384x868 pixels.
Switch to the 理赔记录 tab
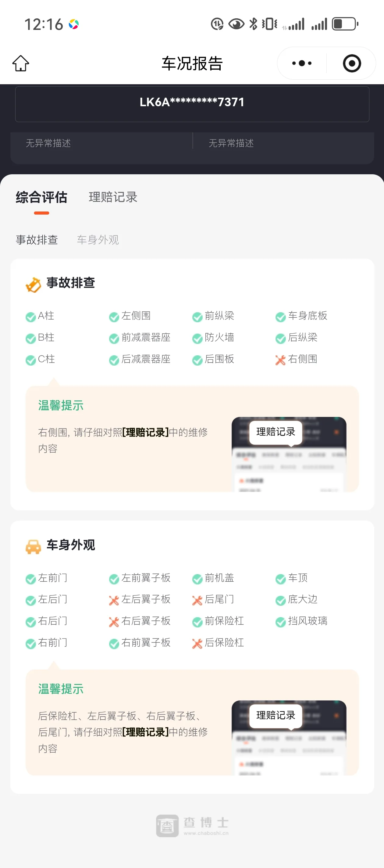(113, 197)
